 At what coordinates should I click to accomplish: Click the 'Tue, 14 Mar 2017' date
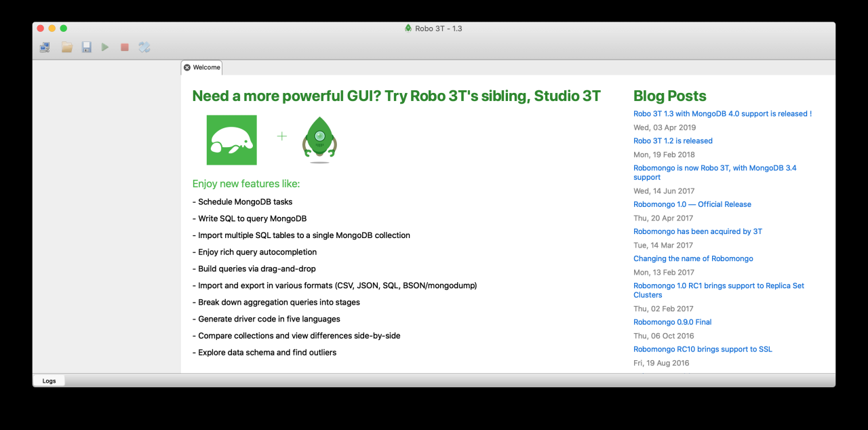(x=663, y=246)
